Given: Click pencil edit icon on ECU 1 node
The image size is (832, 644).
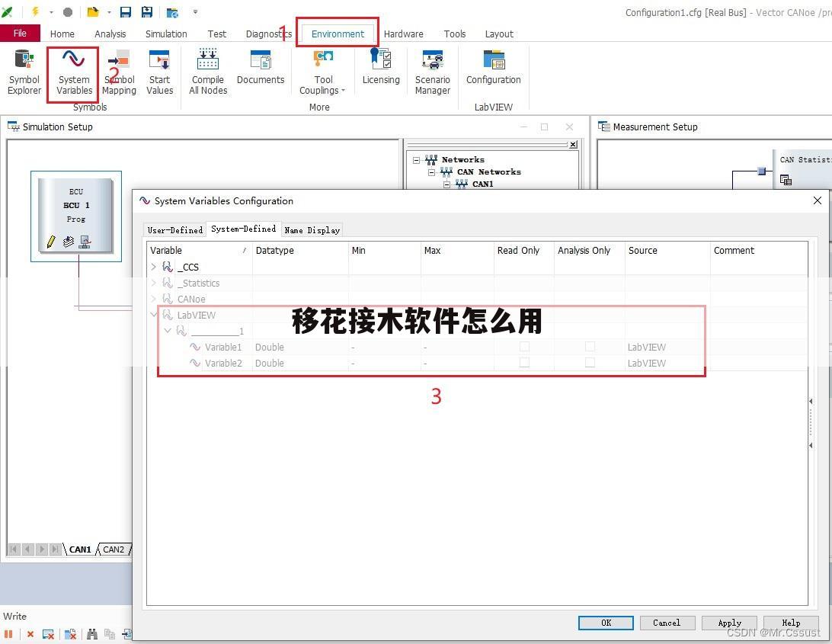Looking at the screenshot, I should click(51, 242).
